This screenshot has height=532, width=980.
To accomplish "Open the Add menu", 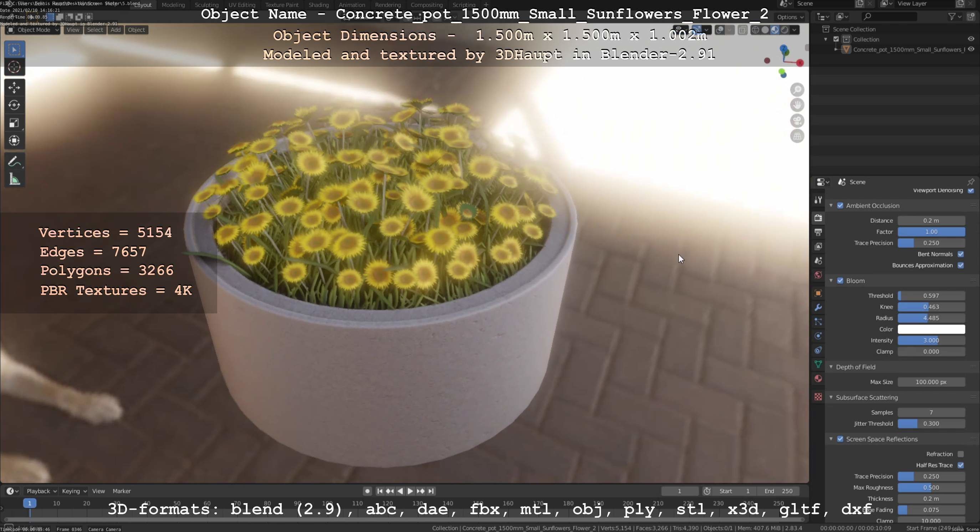I will point(116,30).
